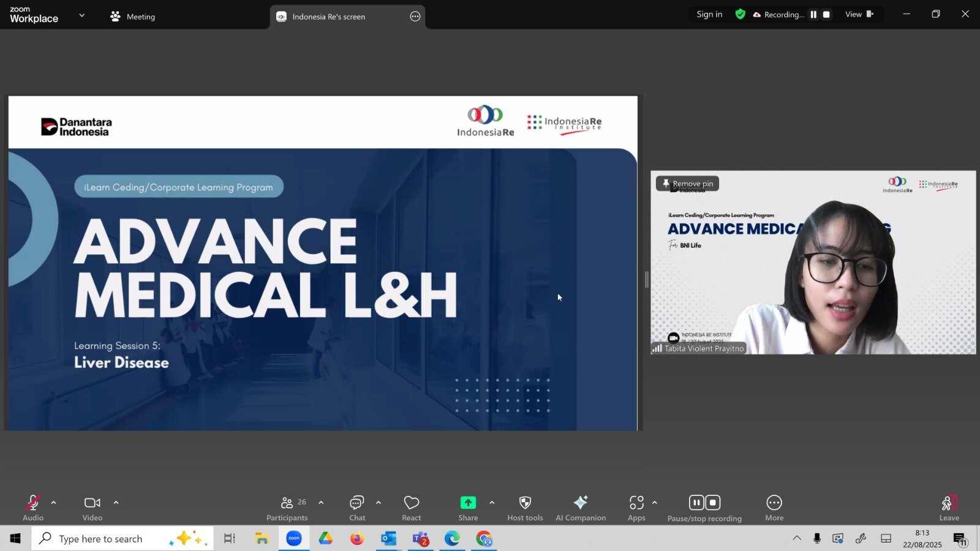Unmute the Audio microphone
The height and width of the screenshot is (551, 980).
click(33, 508)
